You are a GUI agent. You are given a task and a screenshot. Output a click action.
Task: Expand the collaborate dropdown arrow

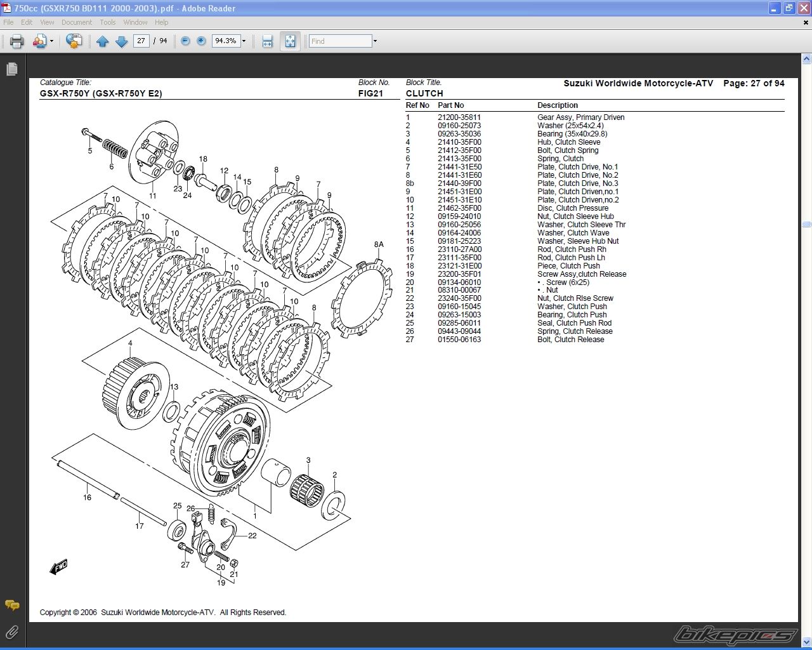pyautogui.click(x=51, y=41)
